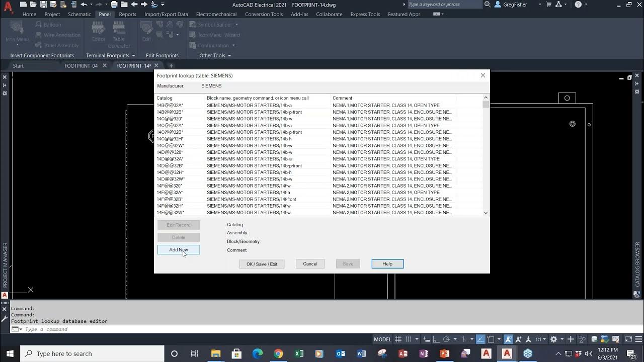Click the OK / Save / Exit button

262,264
